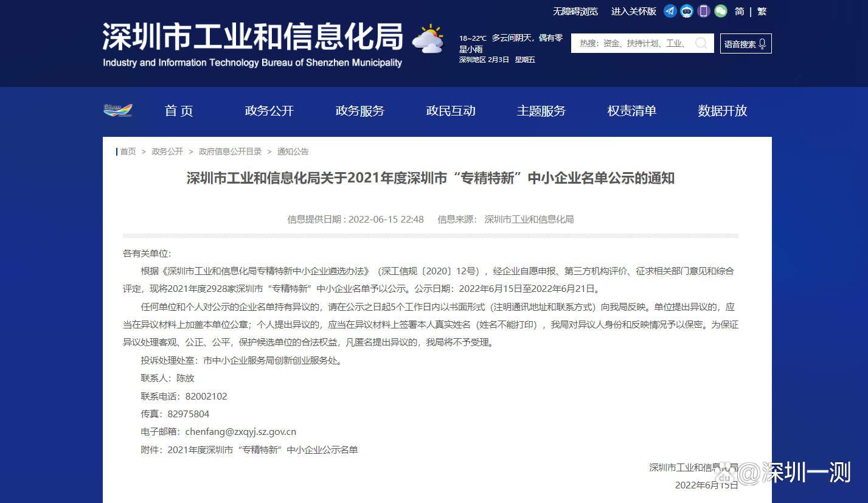
Task: Enable 无障碍浏览 accessibility mode
Action: [575, 12]
